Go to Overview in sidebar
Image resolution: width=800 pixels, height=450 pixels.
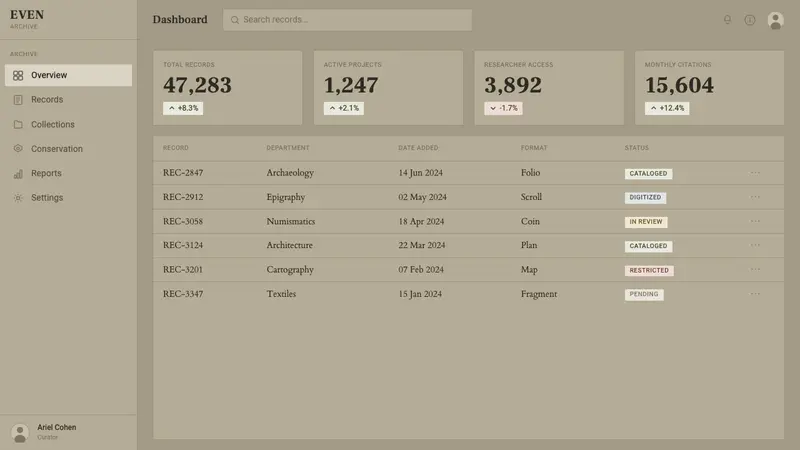[x=68, y=75]
